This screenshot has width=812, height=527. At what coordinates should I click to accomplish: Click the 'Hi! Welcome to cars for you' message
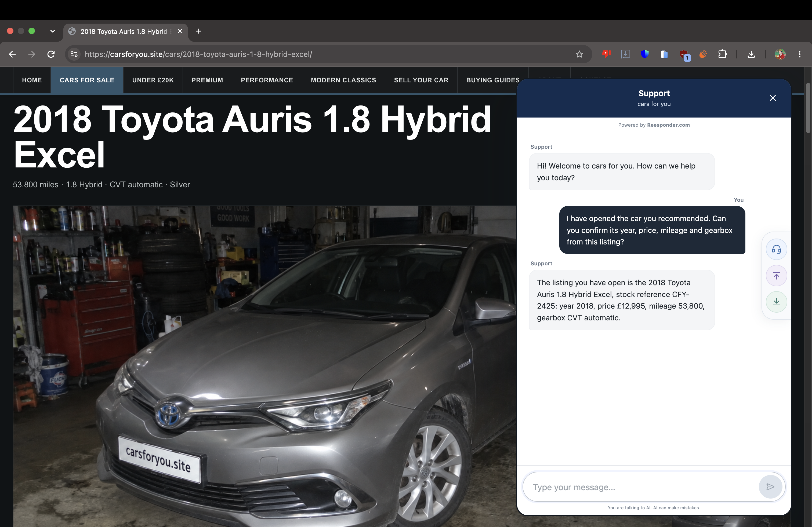pos(622,171)
